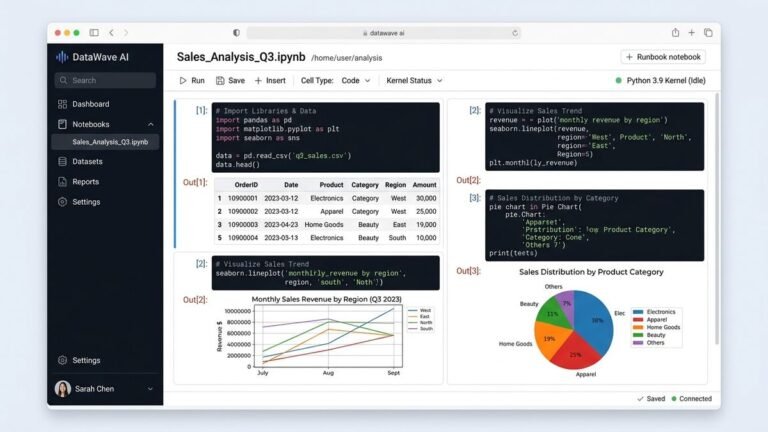Viewport: 768px width, 432px height.
Task: Select Sales_Analysis_Q3.ipynb in the sidebar
Action: (105, 142)
